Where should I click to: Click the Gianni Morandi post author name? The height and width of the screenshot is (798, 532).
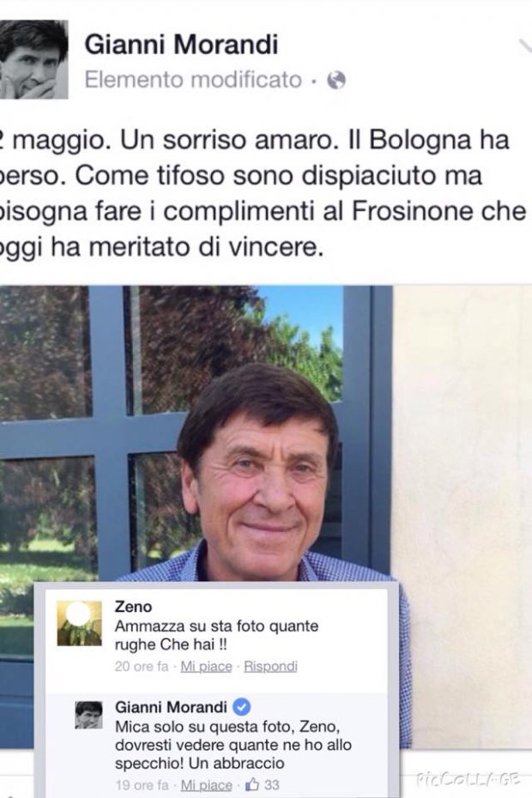click(x=181, y=45)
